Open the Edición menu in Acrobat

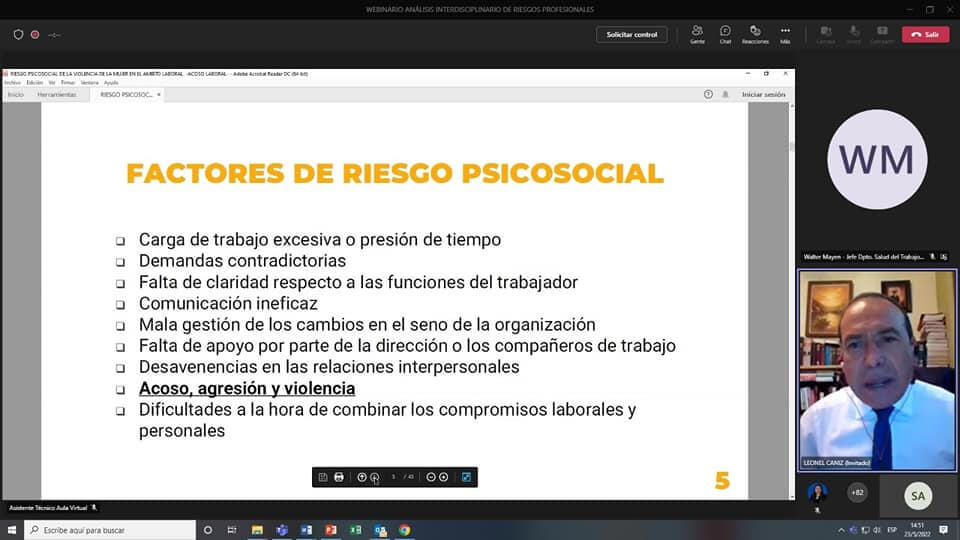[x=34, y=83]
